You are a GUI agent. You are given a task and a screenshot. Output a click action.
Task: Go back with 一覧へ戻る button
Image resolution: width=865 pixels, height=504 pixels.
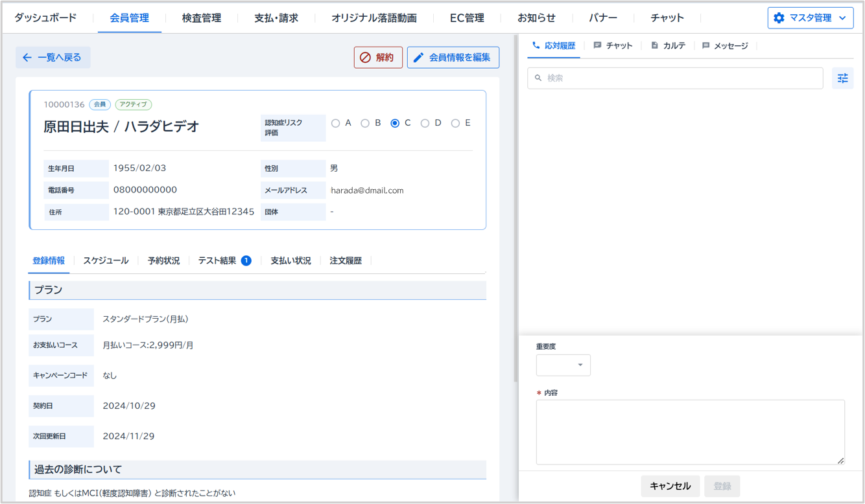(x=53, y=58)
